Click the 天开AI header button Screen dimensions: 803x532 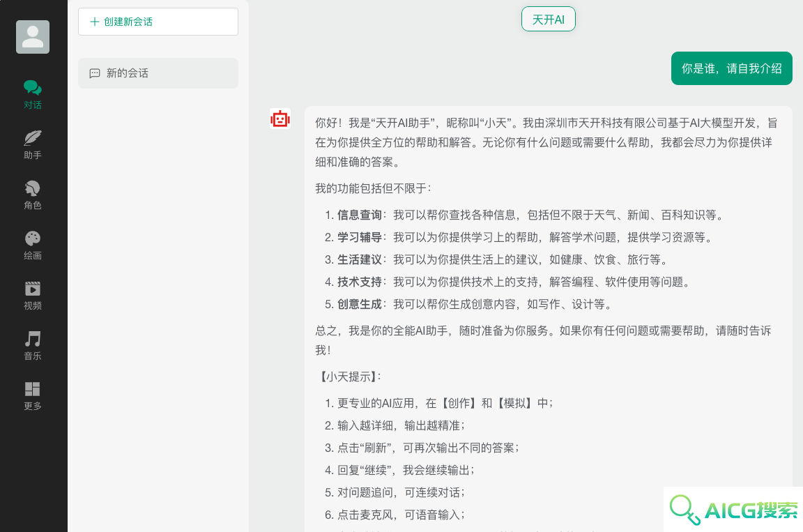click(549, 20)
